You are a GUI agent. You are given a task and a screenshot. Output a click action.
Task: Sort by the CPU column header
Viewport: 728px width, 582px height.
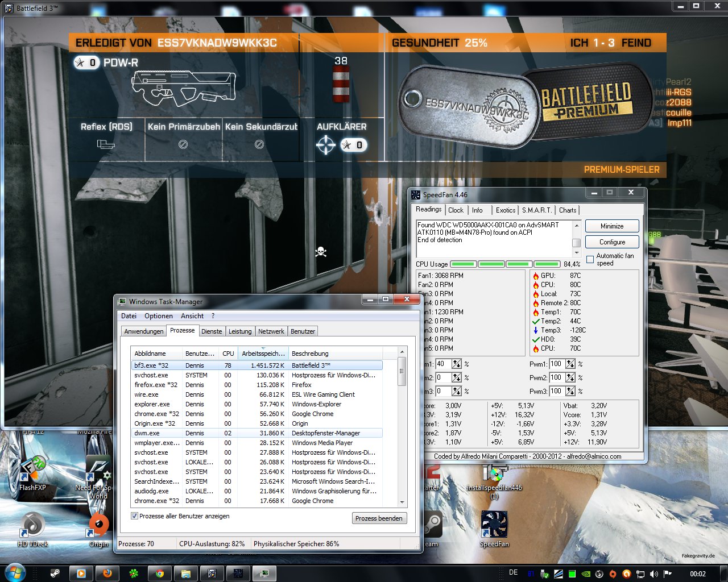(x=228, y=353)
